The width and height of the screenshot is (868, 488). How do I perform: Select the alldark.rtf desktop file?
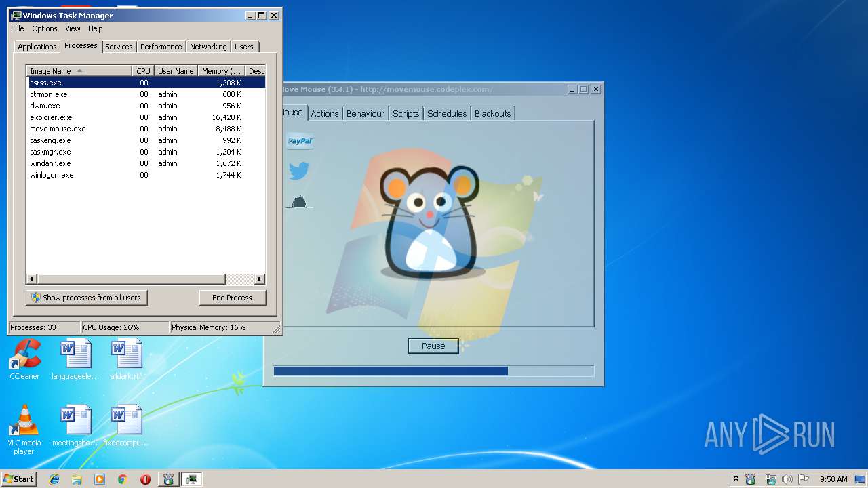(x=127, y=359)
